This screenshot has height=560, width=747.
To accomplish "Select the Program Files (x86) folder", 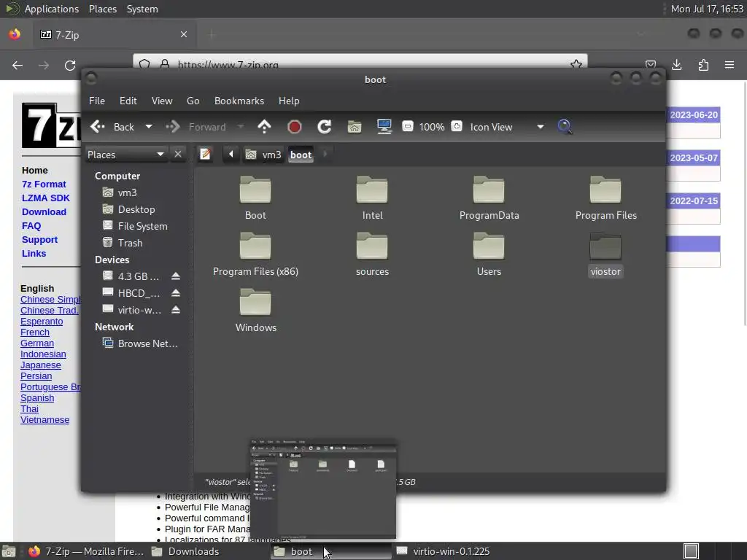I will [255, 254].
